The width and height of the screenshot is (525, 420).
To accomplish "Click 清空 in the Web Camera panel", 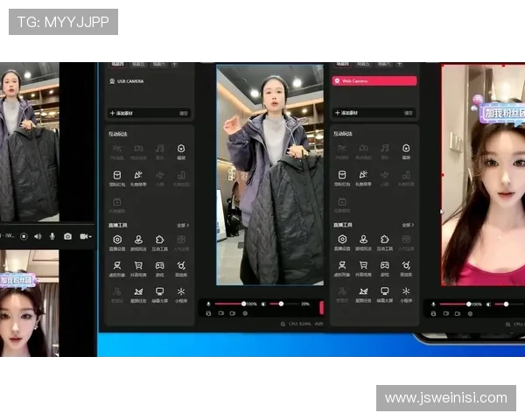I will pyautogui.click(x=409, y=114).
